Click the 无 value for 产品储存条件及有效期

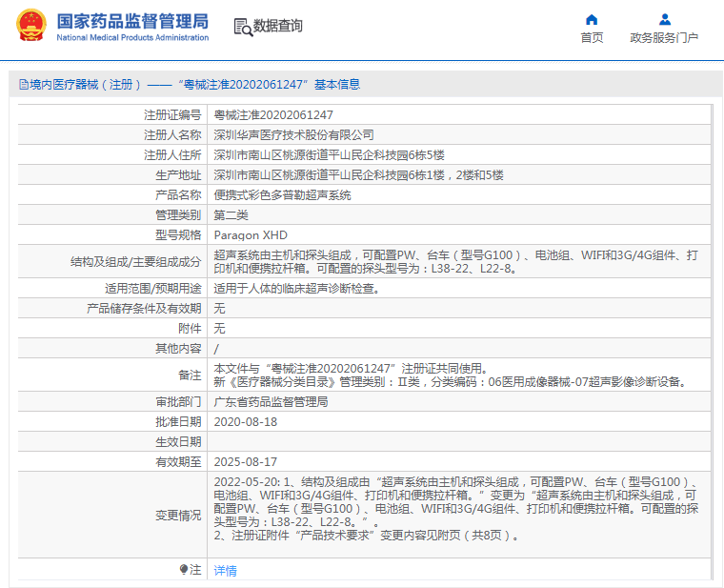click(219, 309)
